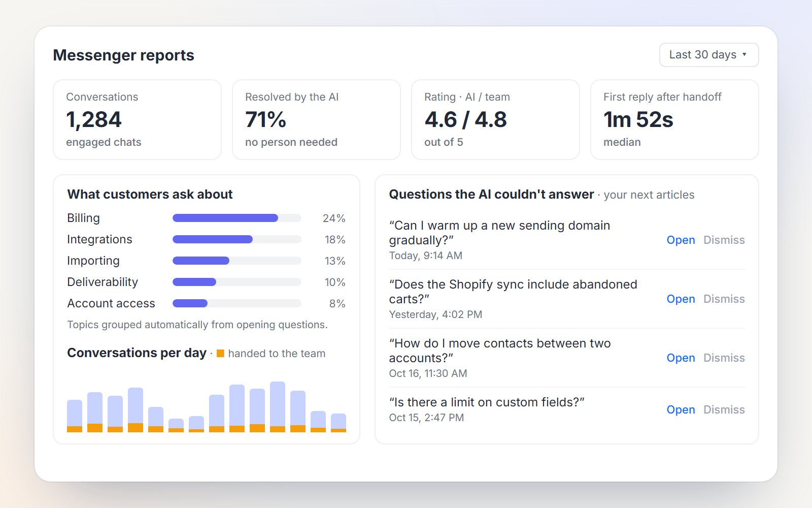The height and width of the screenshot is (508, 812).
Task: Open the custom fields limit question
Action: (x=681, y=409)
